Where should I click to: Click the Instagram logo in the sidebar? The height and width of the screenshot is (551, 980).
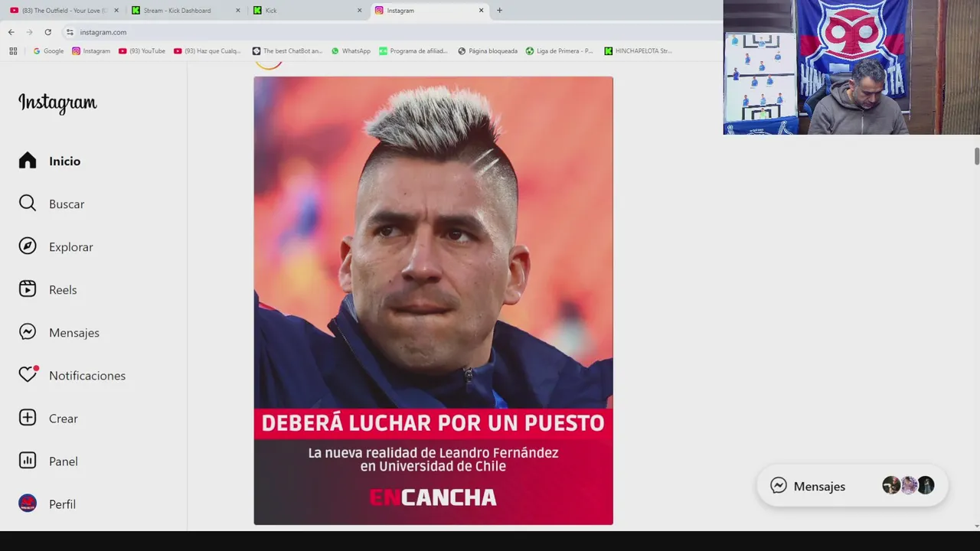tap(57, 103)
